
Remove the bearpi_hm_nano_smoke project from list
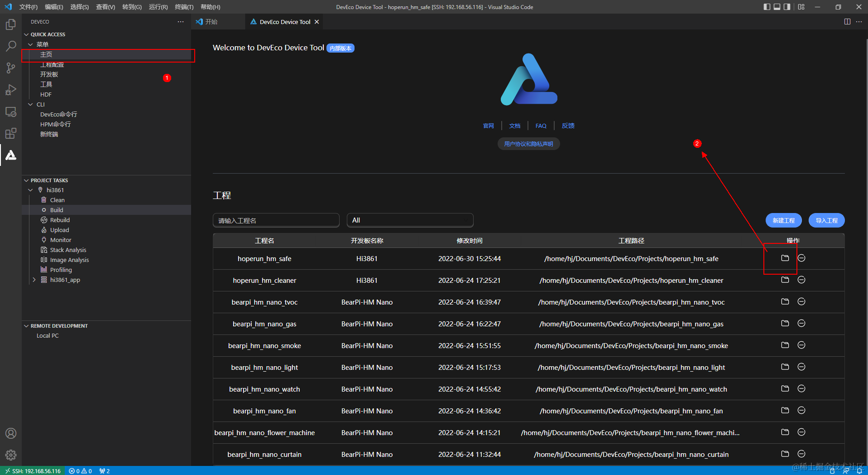801,345
